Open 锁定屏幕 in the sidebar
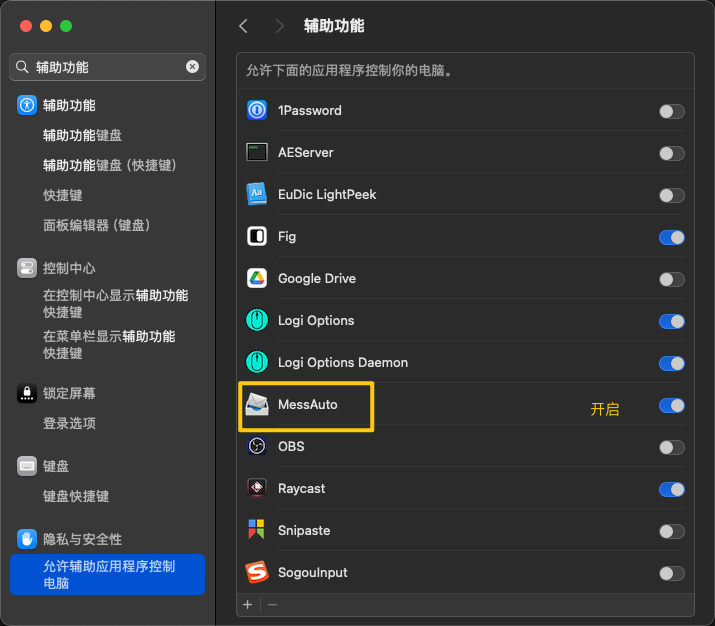 pos(69,393)
